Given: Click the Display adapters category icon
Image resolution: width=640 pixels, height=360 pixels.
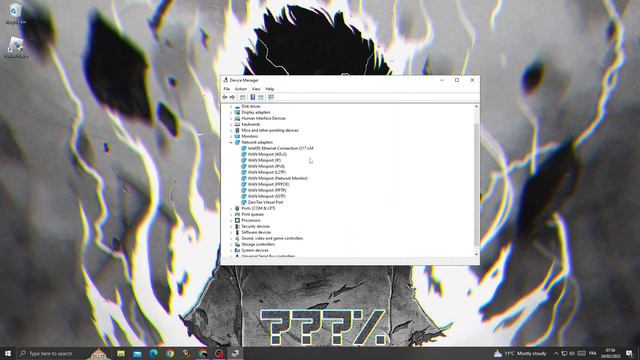Looking at the screenshot, I should pyautogui.click(x=237, y=112).
